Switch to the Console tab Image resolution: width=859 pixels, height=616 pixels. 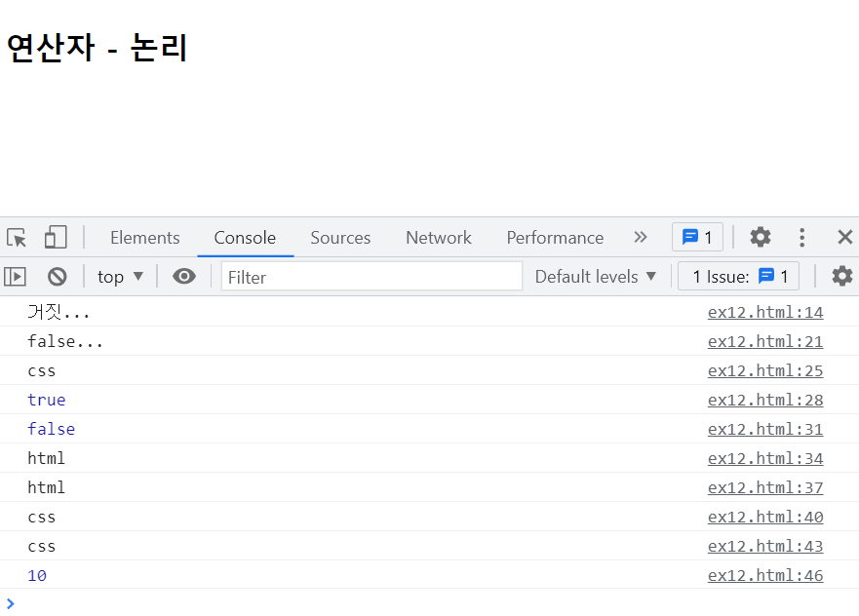pos(245,238)
